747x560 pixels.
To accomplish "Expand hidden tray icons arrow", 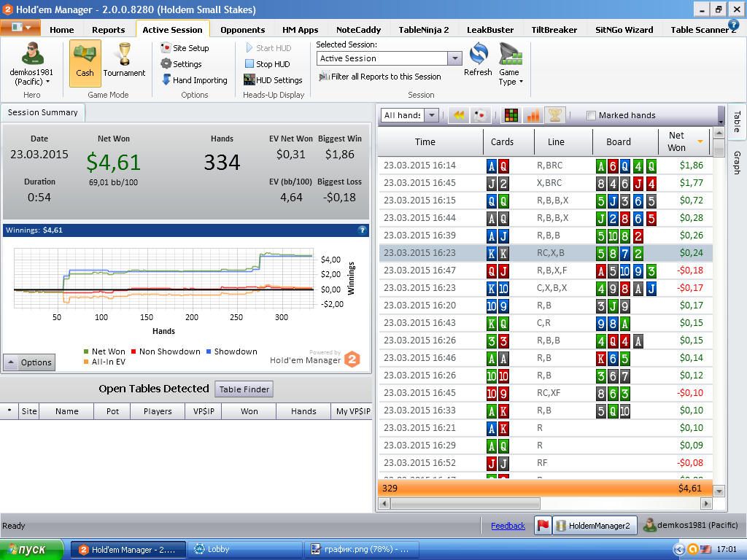I will [678, 550].
